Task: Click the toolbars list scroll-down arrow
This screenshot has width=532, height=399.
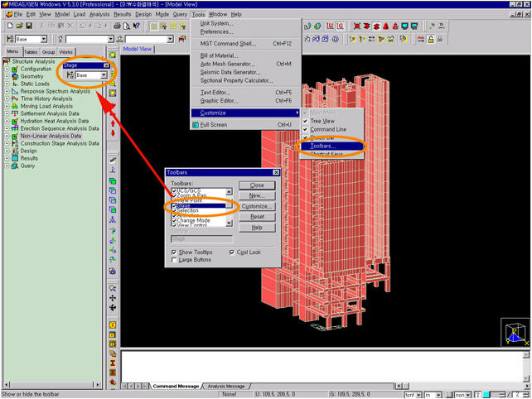Action: click(230, 223)
